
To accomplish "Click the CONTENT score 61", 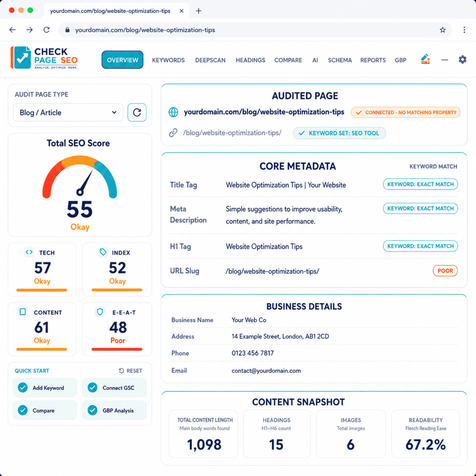I will pos(42,327).
